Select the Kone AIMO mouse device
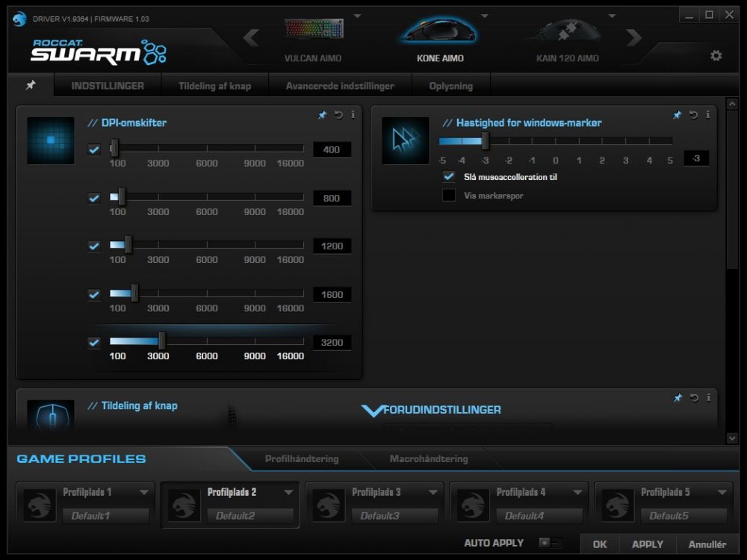 tap(440, 40)
